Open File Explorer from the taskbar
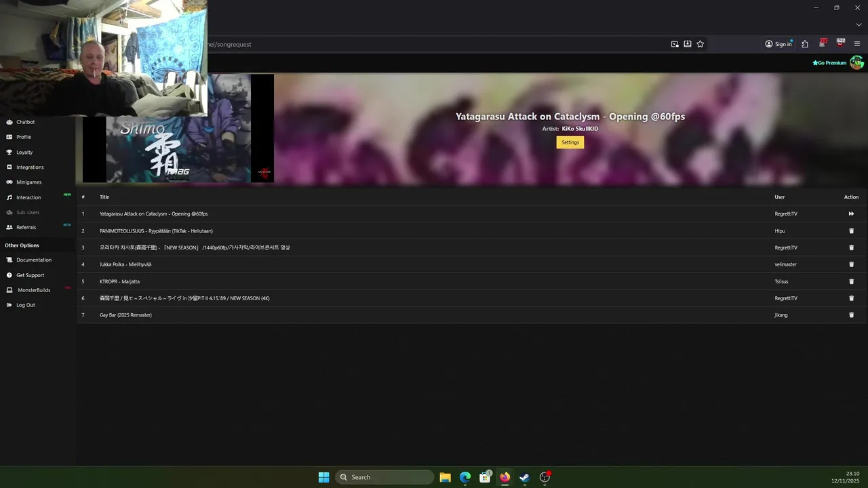 [x=446, y=477]
